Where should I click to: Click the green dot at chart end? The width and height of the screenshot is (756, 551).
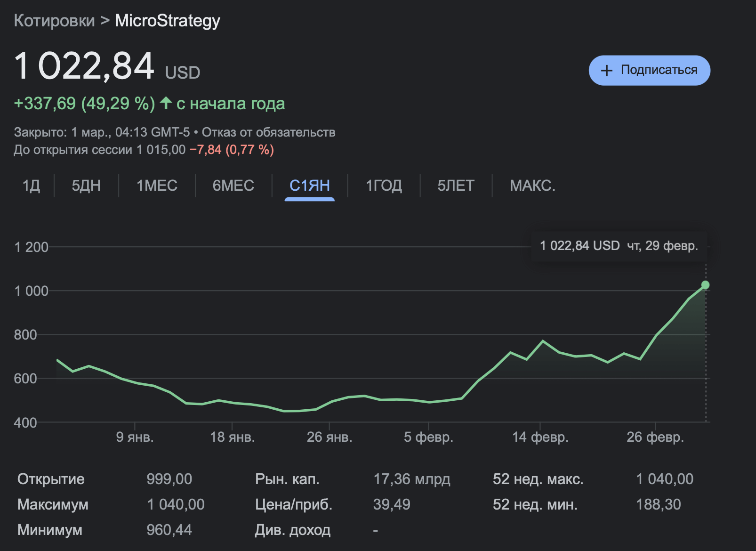pos(705,285)
